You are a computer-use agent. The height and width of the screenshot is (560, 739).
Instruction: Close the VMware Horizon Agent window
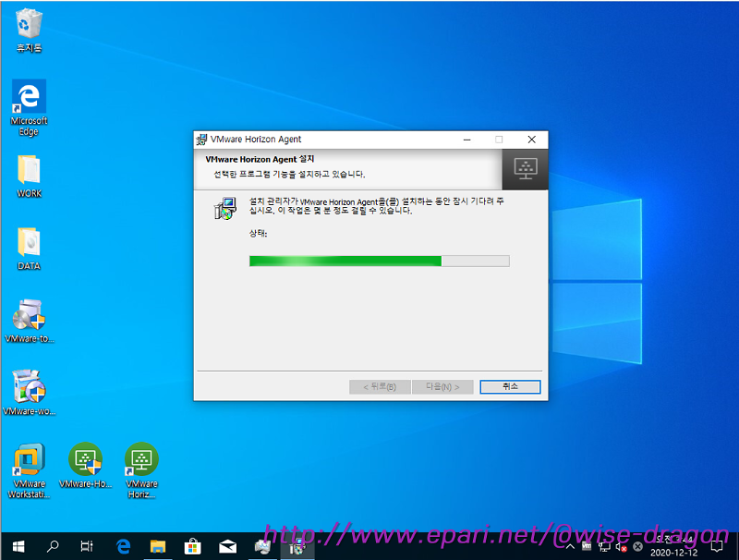point(532,140)
